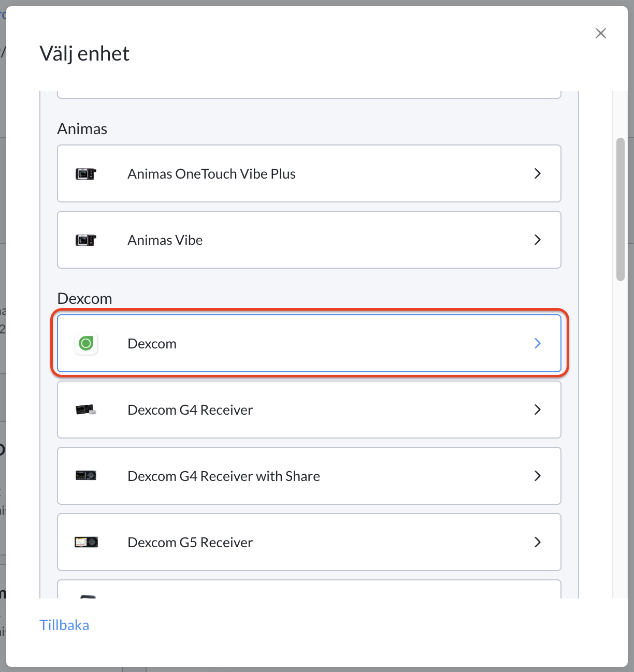Click the green Dexcom app icon

[x=86, y=343]
